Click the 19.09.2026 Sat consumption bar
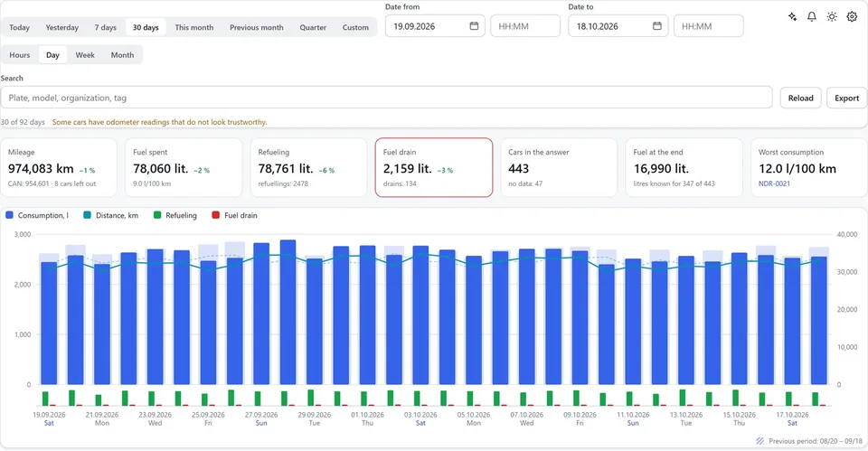 tap(49, 324)
